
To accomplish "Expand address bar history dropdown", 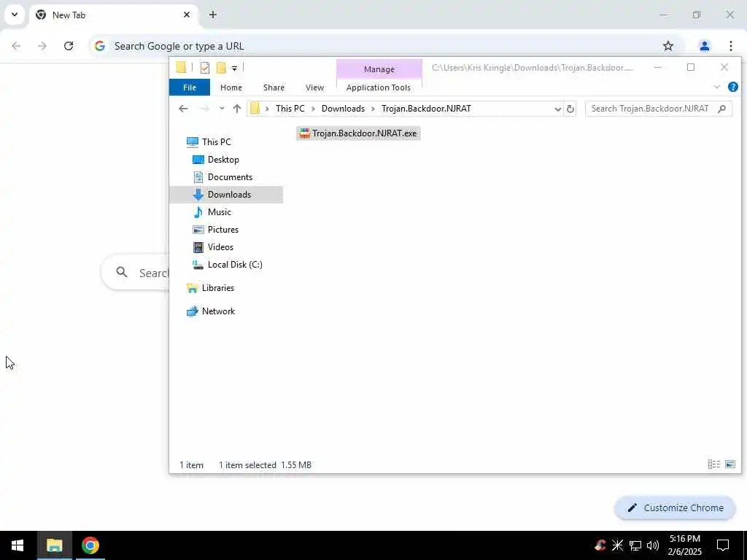I will 557,109.
